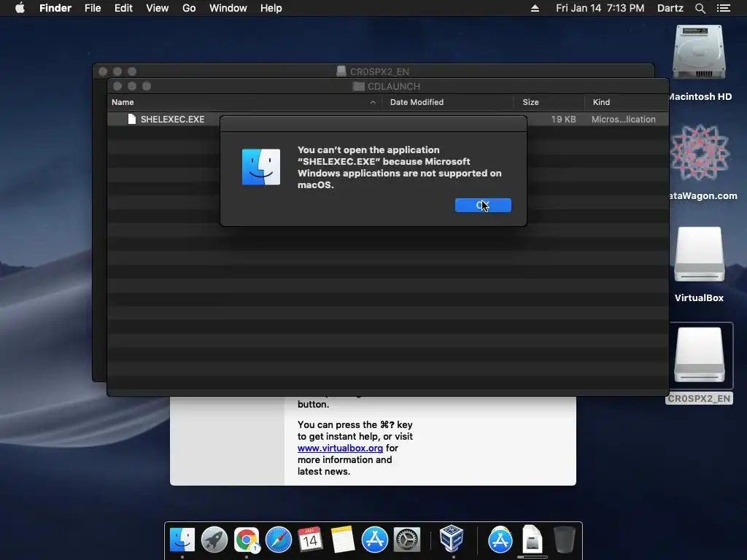The height and width of the screenshot is (560, 747).
Task: Click the Micros...lication kind cell
Action: click(623, 119)
